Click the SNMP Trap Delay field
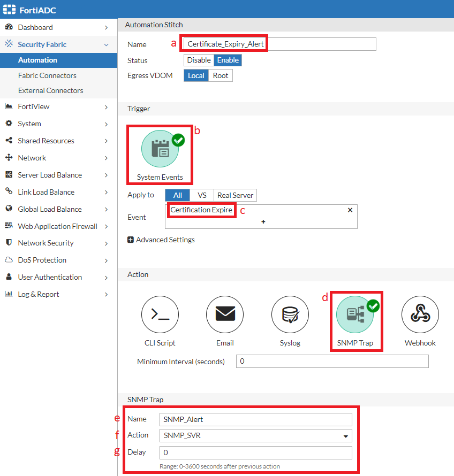 (x=255, y=452)
